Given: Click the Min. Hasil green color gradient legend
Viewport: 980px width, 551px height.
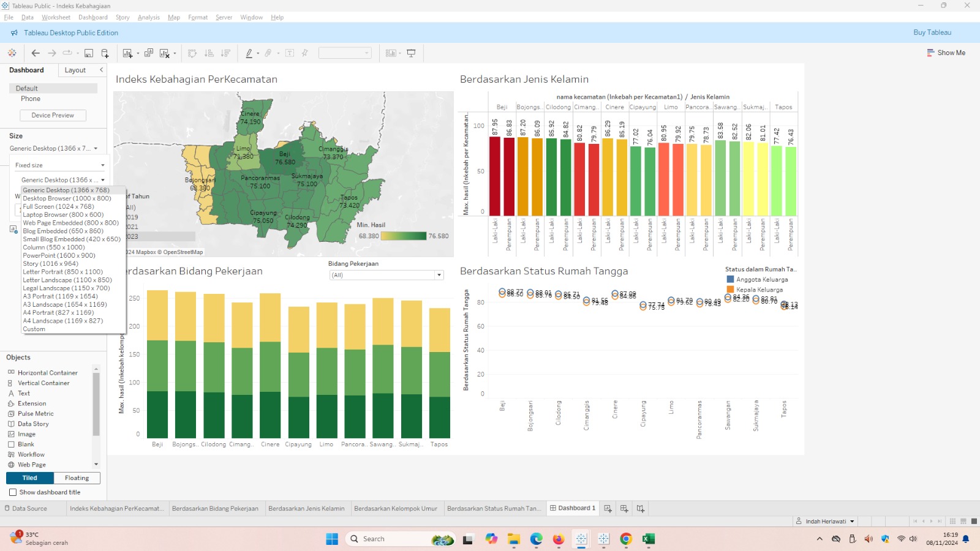Looking at the screenshot, I should tap(403, 236).
